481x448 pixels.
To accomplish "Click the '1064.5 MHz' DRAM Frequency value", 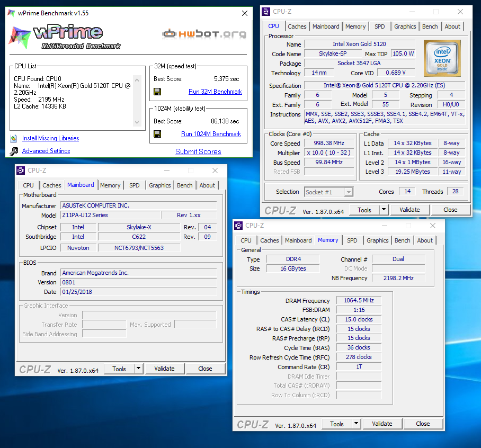I will click(x=359, y=300).
